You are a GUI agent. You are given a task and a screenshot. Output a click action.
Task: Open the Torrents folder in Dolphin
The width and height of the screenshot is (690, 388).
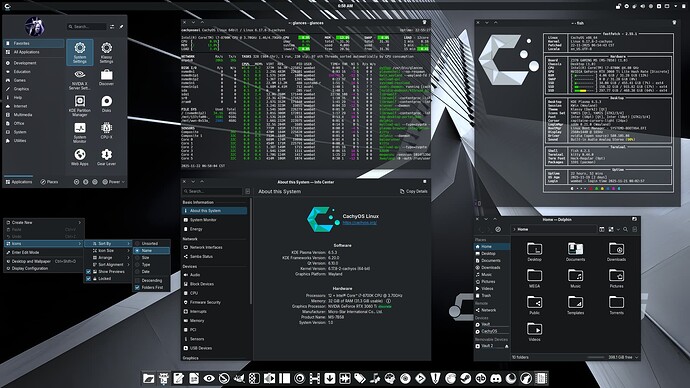pyautogui.click(x=616, y=305)
